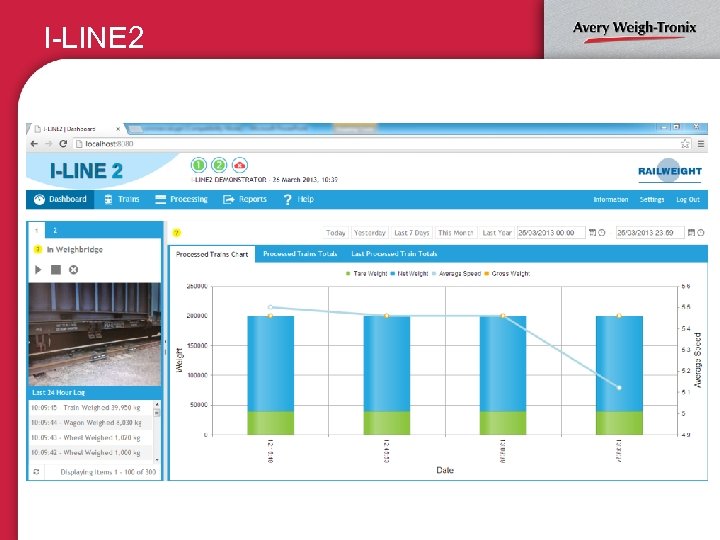Click the log entry Train Weighed 39,950 kg
720x540 pixels.
(90, 407)
